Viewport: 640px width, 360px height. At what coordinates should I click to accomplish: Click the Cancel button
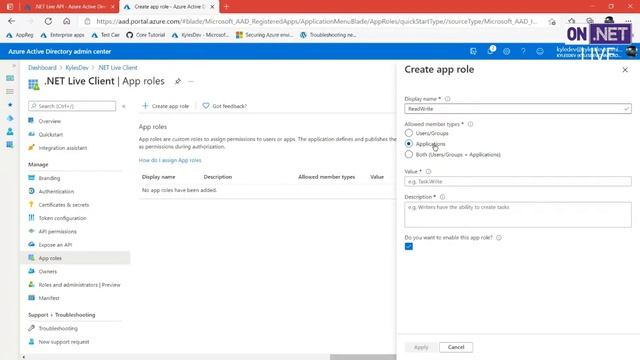click(456, 347)
